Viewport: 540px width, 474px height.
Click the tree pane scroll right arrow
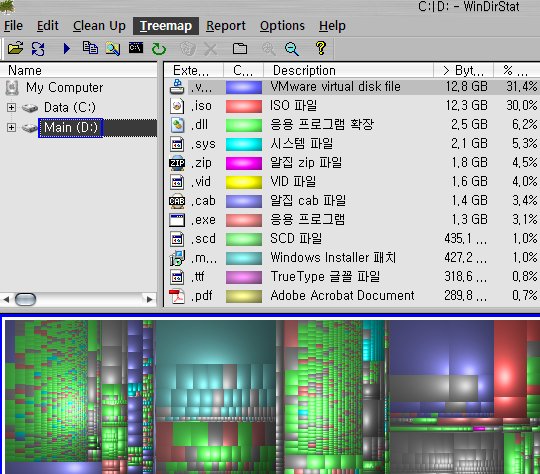[x=149, y=299]
